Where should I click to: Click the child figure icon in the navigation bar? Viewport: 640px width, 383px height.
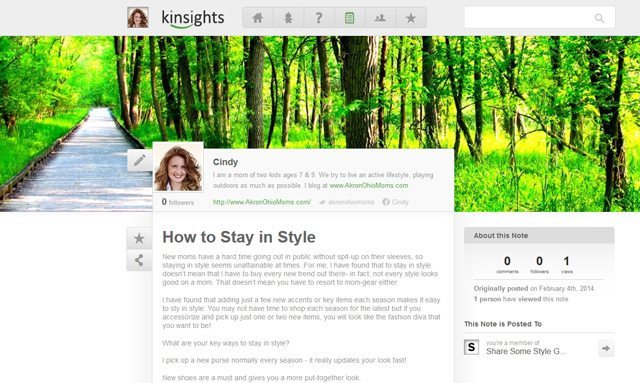pos(288,18)
